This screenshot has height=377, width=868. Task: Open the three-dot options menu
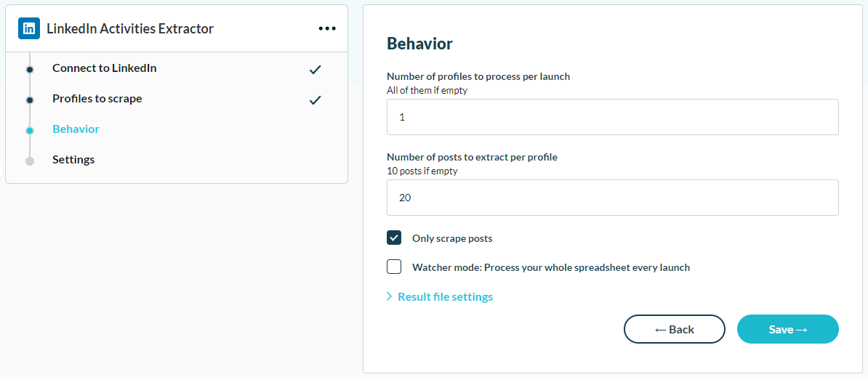tap(327, 28)
